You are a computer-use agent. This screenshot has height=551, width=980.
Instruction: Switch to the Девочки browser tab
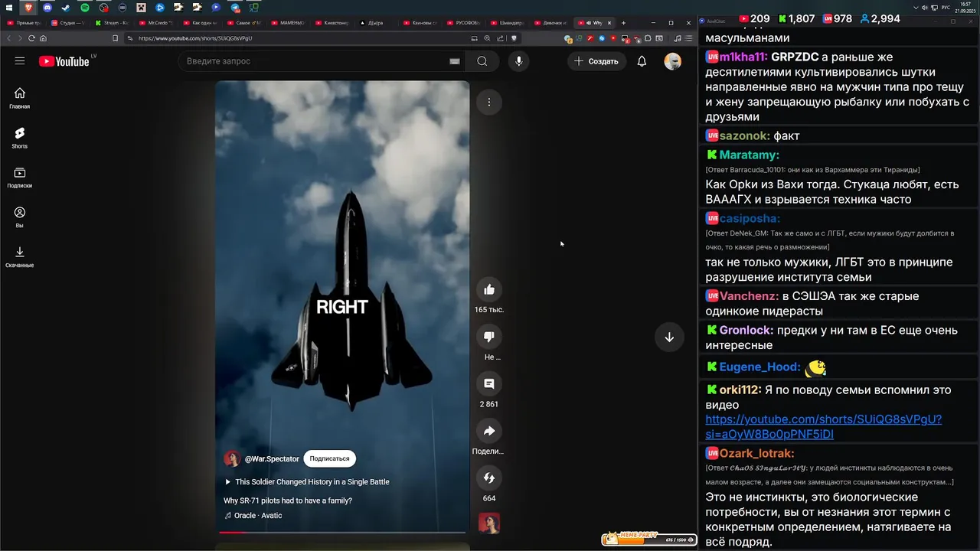click(x=553, y=23)
